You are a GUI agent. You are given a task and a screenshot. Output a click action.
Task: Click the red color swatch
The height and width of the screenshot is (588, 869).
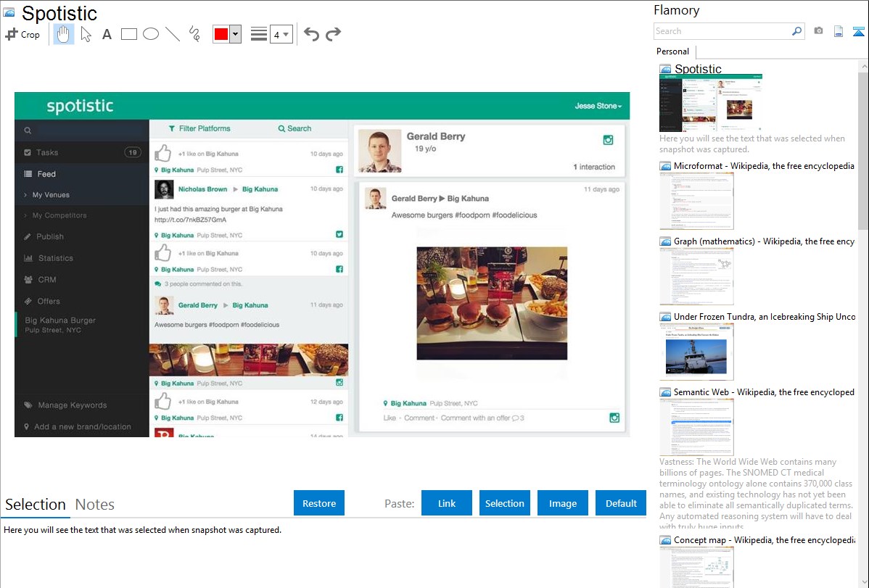221,34
